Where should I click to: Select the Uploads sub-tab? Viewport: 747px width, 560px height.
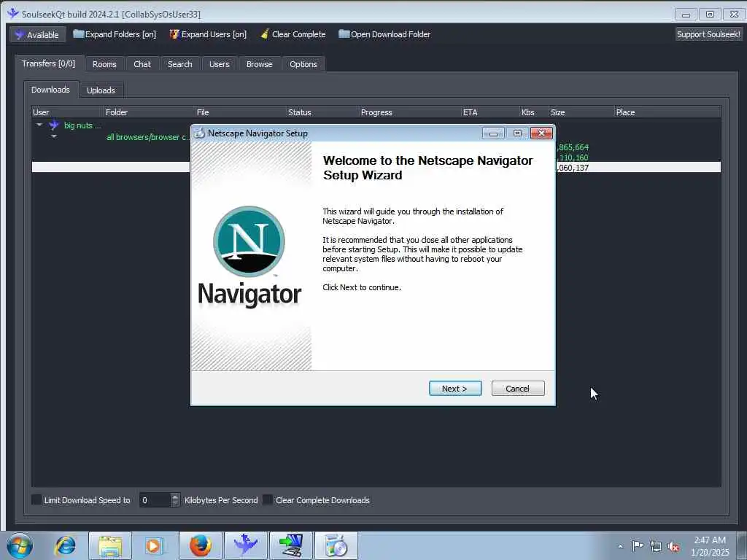coord(101,90)
